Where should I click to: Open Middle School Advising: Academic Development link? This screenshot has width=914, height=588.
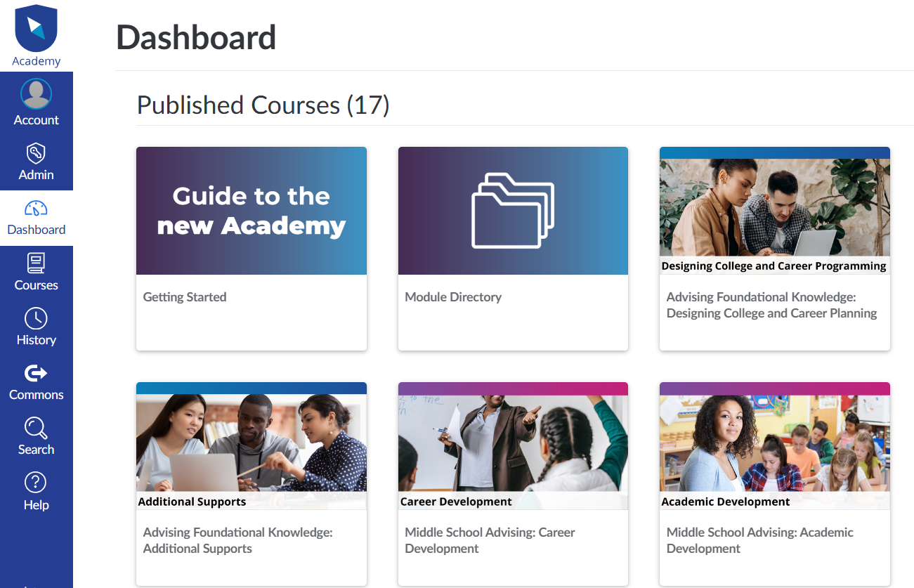(759, 541)
